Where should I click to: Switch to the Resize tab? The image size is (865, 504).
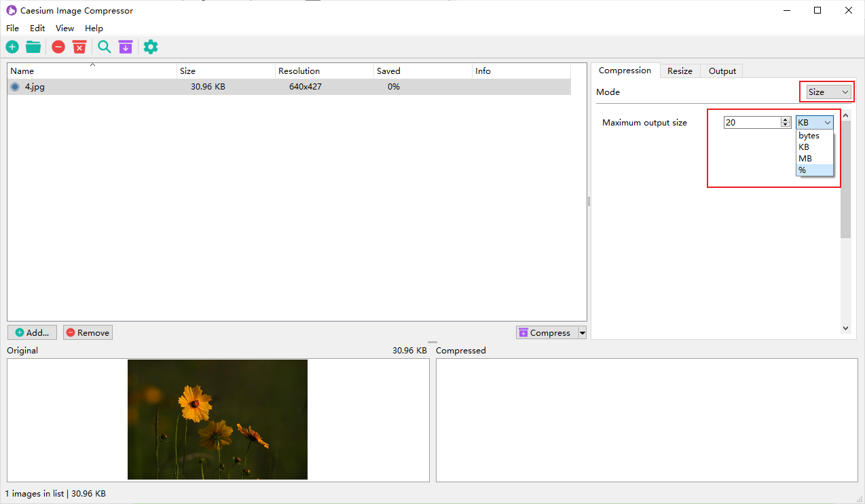tap(680, 71)
